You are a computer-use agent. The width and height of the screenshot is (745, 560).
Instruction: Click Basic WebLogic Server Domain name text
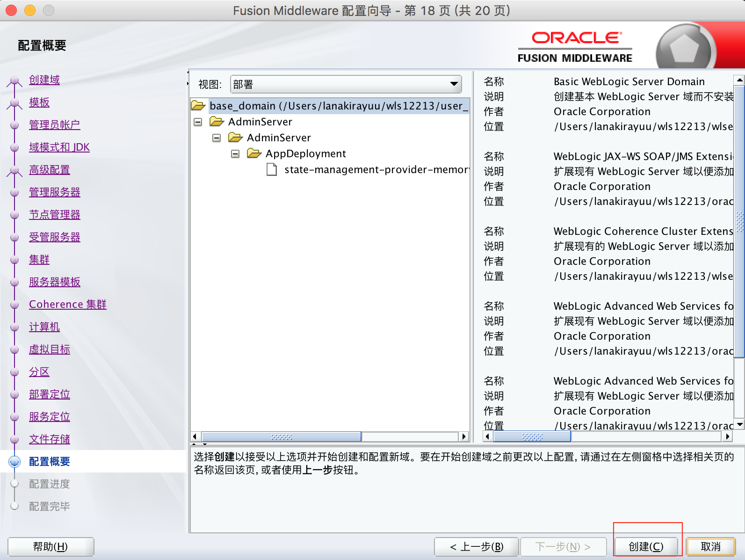pos(629,81)
